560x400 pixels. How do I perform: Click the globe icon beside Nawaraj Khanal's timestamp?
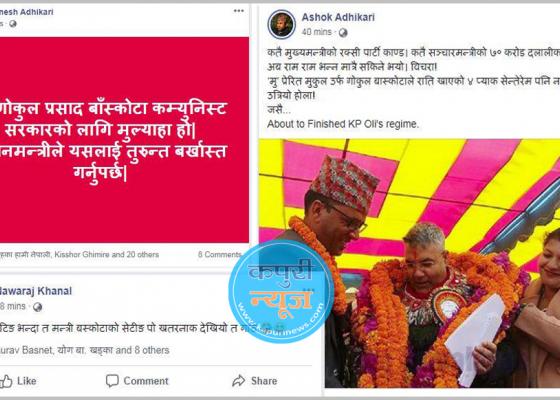[38, 307]
